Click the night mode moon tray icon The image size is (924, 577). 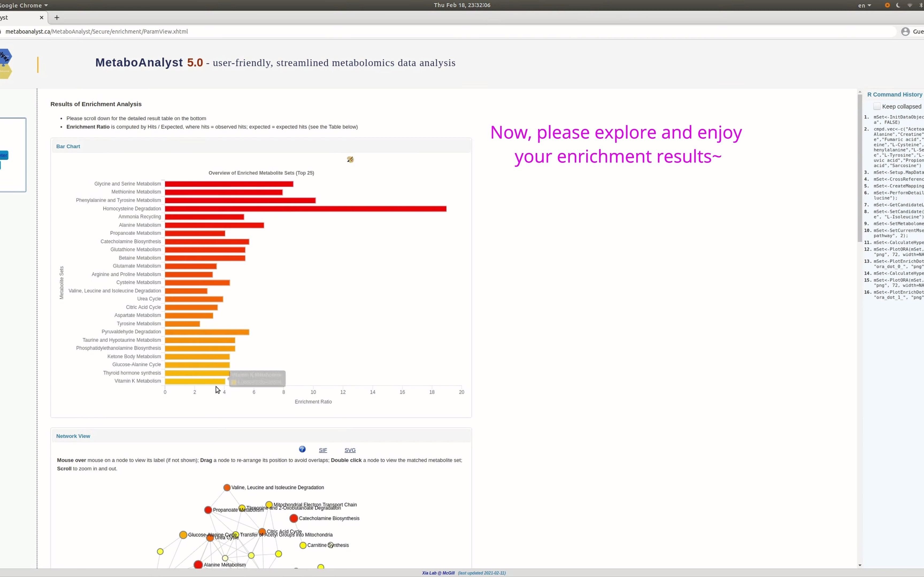click(898, 5)
